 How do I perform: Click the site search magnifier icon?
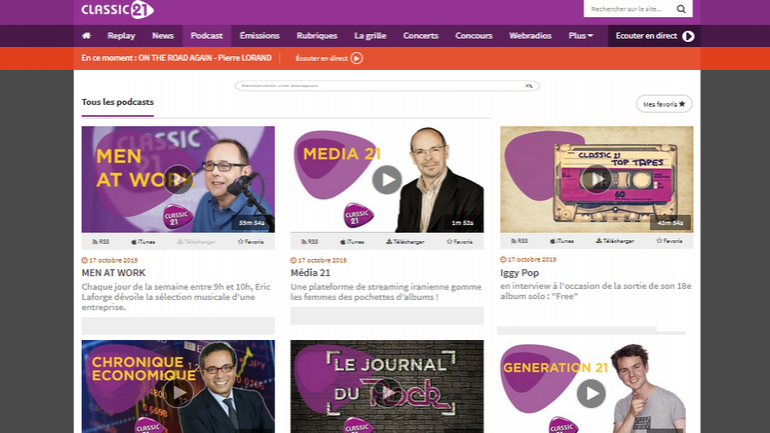[x=681, y=9]
